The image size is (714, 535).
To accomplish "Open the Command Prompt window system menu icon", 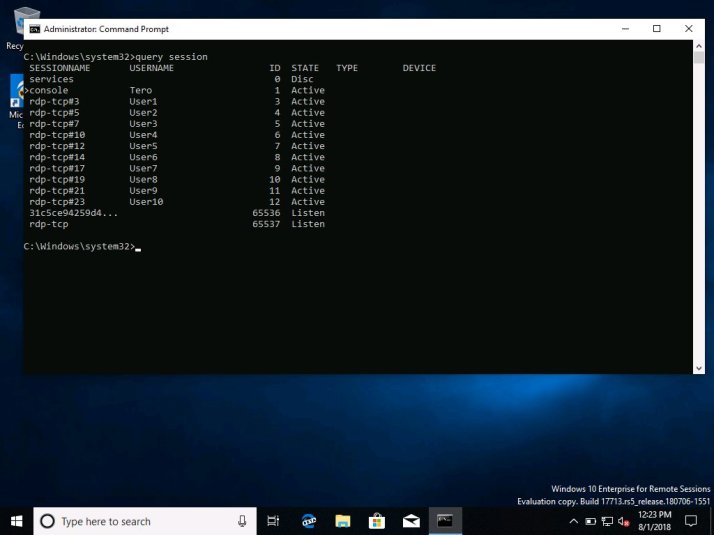I will click(34, 29).
